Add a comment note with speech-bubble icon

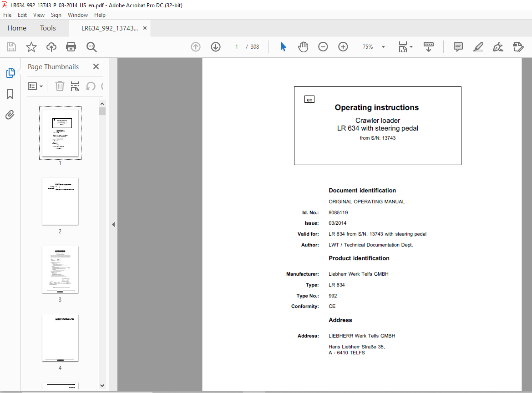(x=458, y=47)
